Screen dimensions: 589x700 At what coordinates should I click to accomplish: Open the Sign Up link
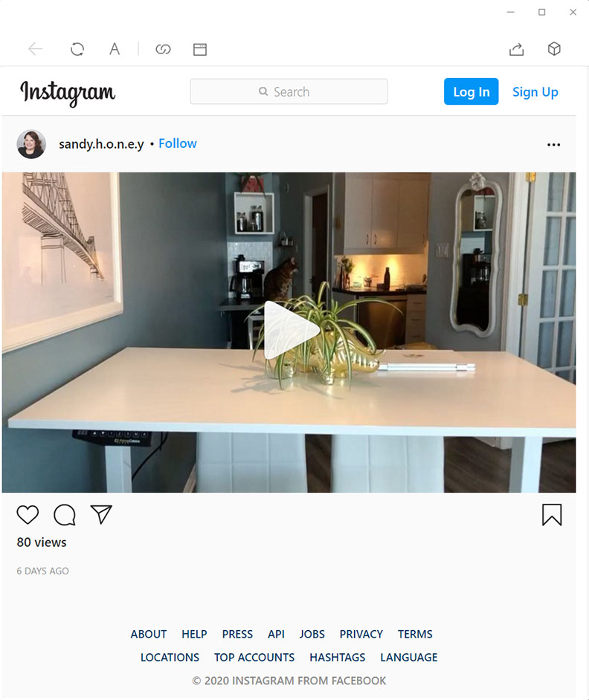(x=535, y=92)
